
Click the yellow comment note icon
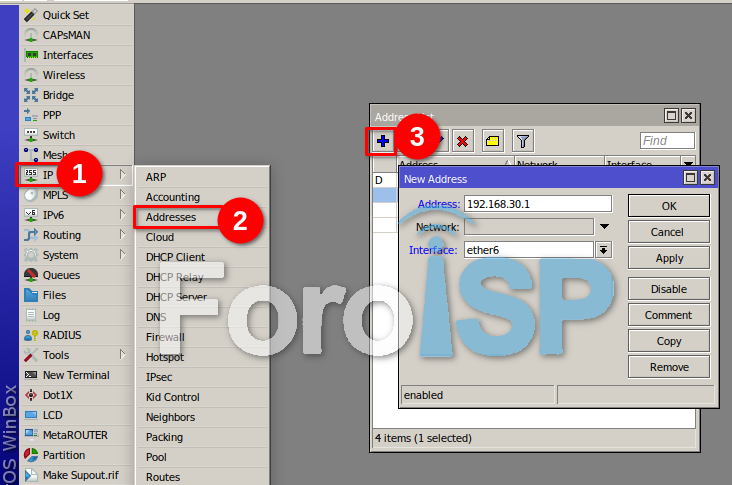point(493,141)
